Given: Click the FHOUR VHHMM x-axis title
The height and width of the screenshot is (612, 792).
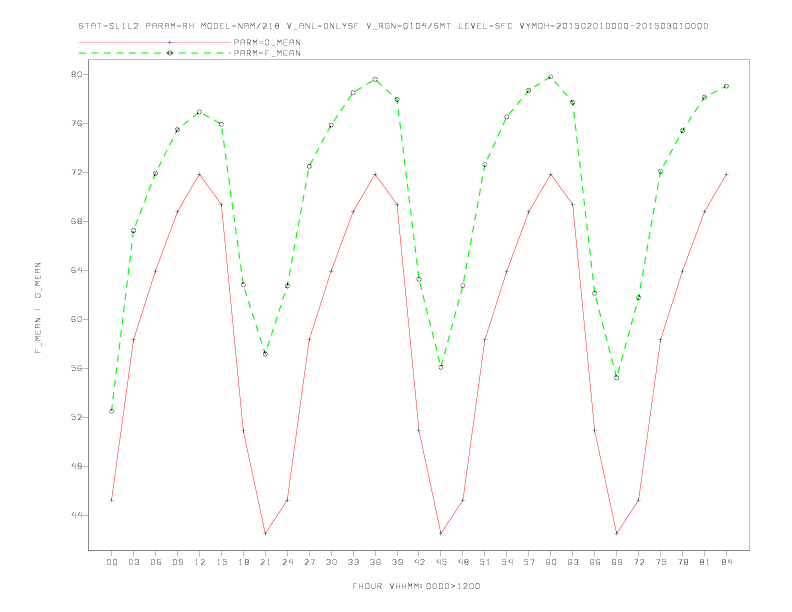Looking at the screenshot, I should 416,586.
